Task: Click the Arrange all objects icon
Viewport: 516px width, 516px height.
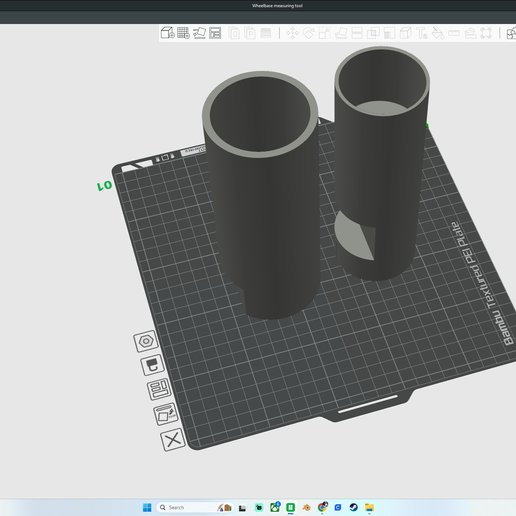Action: [215, 33]
